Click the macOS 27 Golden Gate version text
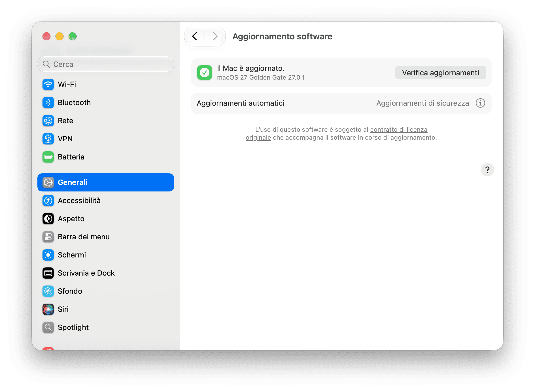 pyautogui.click(x=261, y=78)
